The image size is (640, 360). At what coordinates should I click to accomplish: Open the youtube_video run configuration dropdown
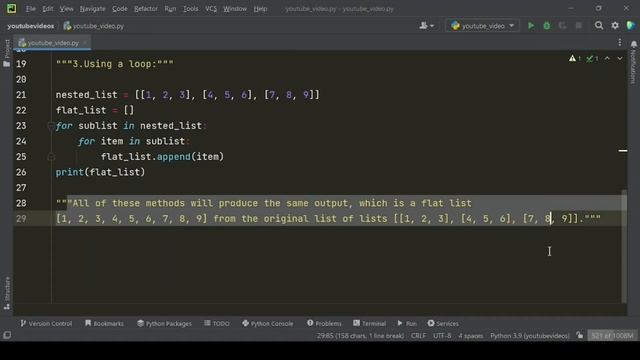pos(482,26)
